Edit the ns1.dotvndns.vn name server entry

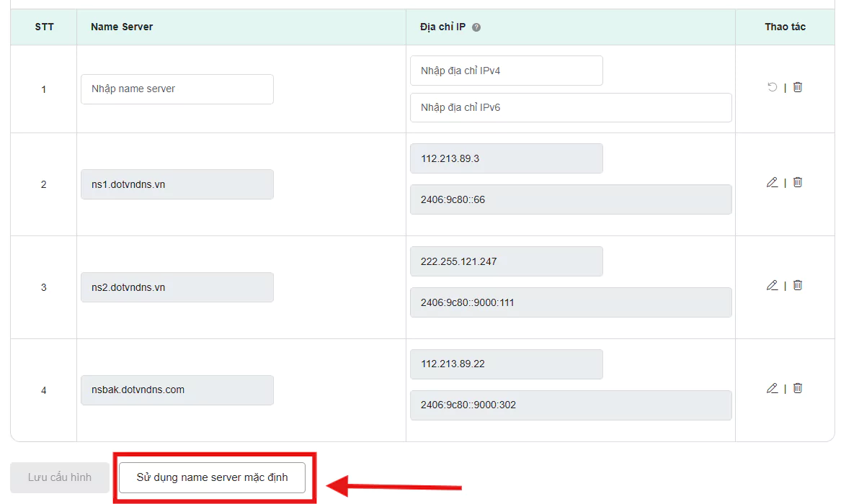pyautogui.click(x=772, y=183)
